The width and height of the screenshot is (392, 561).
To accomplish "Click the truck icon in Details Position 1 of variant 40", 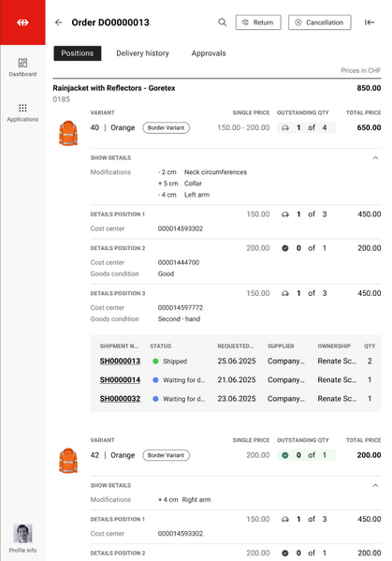I will pos(284,214).
